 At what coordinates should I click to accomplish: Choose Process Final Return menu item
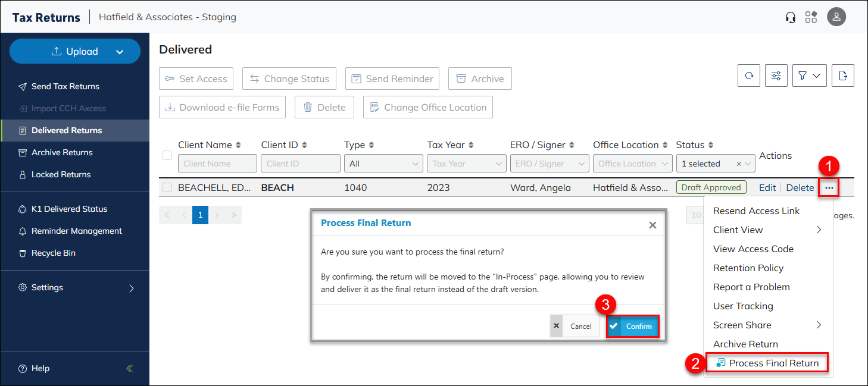pos(767,363)
